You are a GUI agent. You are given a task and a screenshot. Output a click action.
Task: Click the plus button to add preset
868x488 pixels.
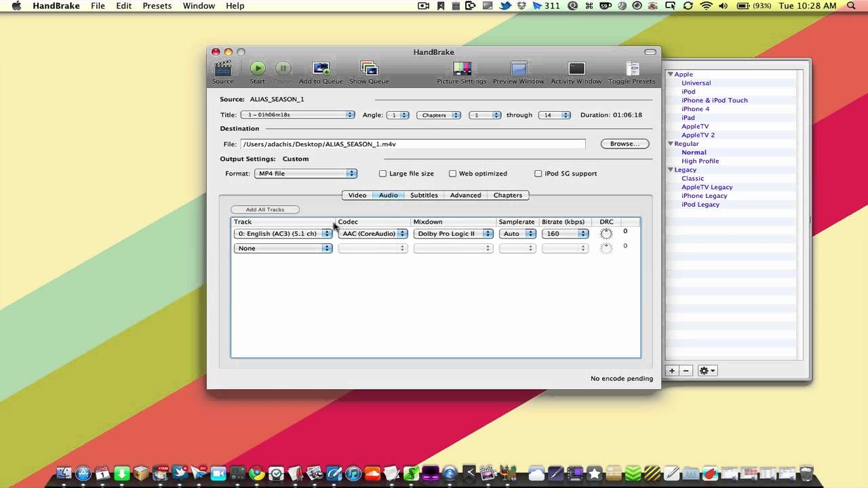(x=672, y=371)
